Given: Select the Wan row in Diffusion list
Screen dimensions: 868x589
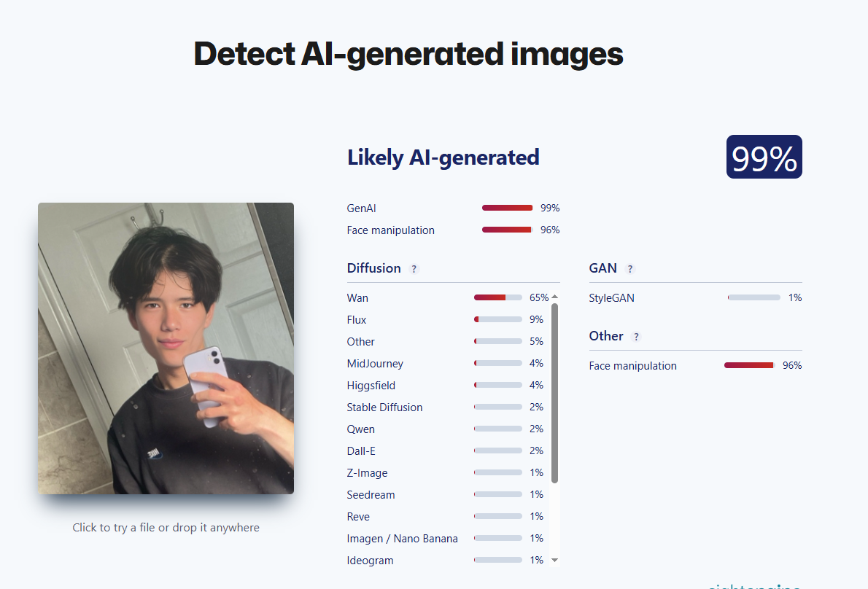Looking at the screenshot, I should [447, 297].
